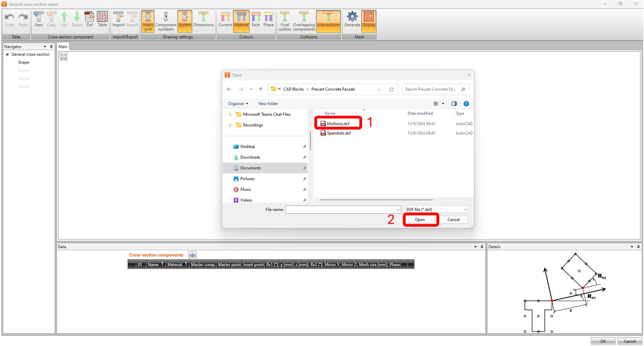Switch to the Main tab

click(63, 47)
